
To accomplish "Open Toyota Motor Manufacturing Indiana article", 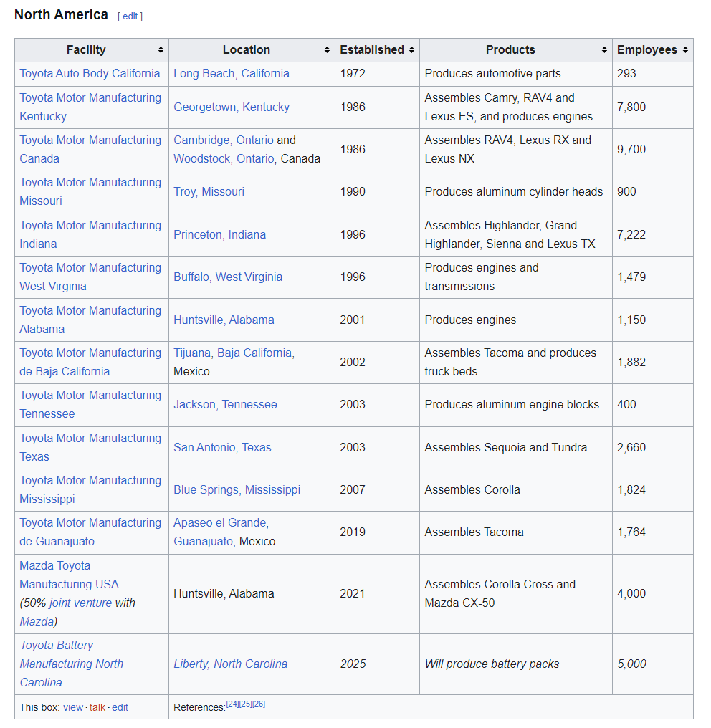I will tap(90, 234).
